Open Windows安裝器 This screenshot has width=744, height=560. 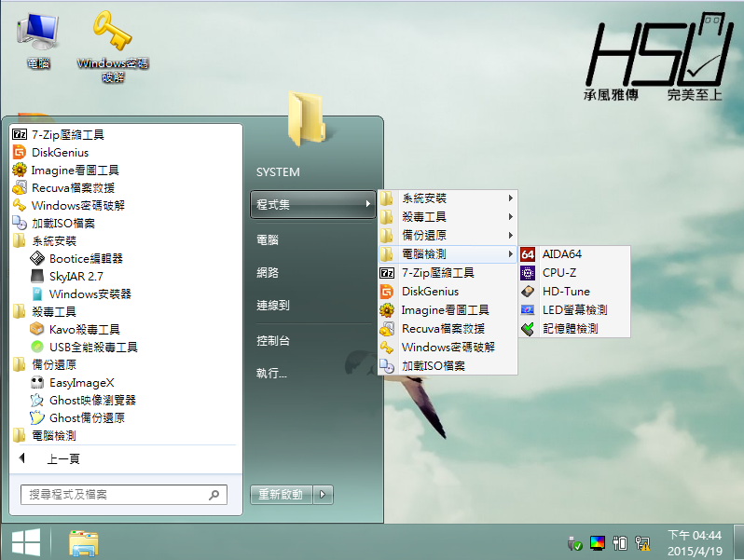pos(126,294)
